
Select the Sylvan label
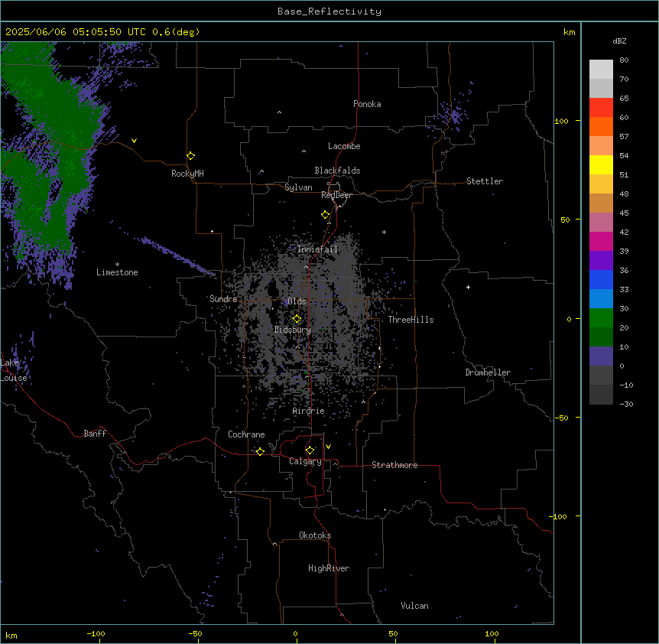coord(298,187)
